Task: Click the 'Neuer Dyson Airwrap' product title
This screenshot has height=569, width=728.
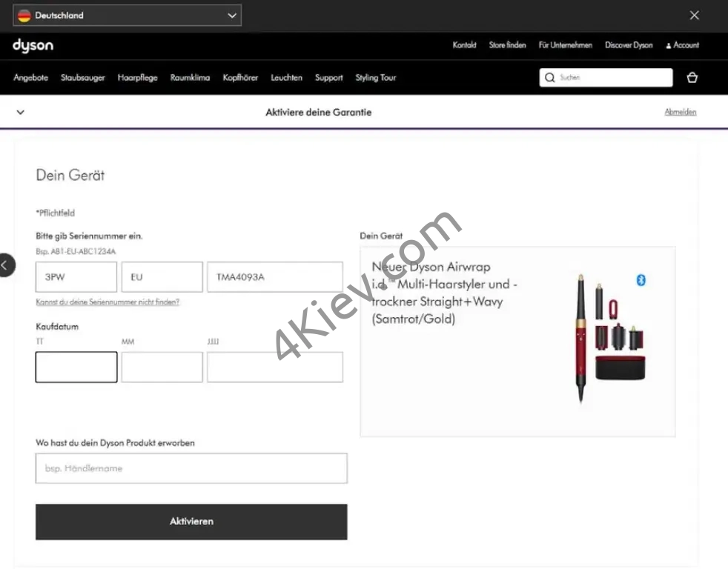Action: click(x=444, y=293)
